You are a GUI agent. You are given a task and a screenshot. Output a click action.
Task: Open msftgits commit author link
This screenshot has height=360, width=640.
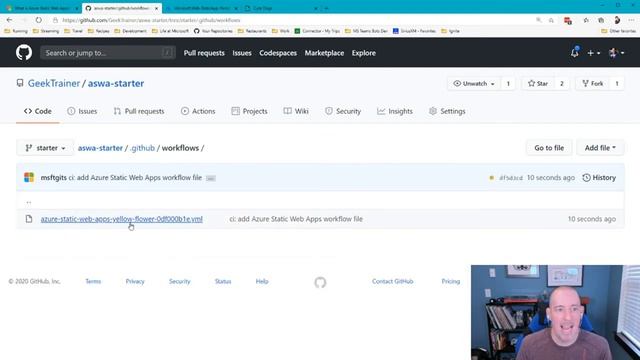[x=53, y=178]
